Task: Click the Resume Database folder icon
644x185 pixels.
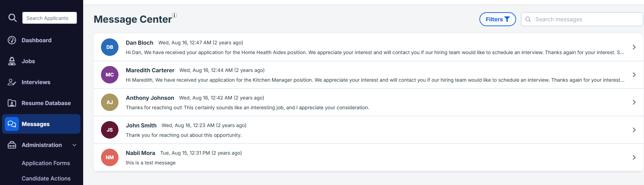Action: 12,103
